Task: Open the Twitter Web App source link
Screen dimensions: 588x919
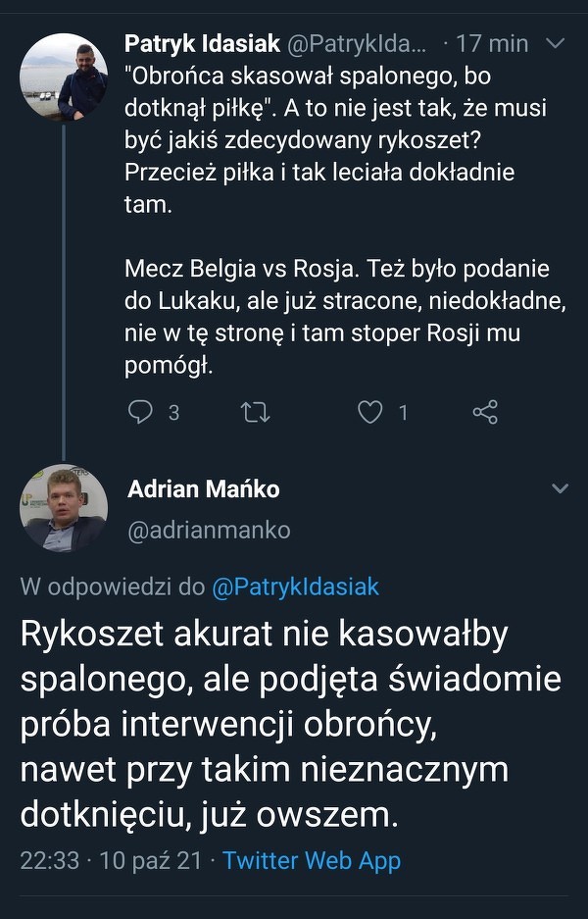Action: [312, 860]
